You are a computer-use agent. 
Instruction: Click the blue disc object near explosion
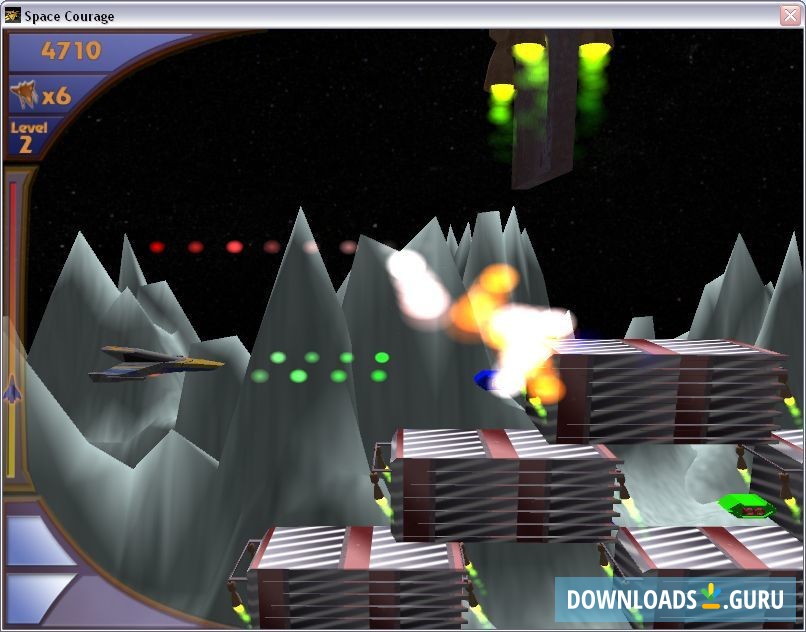[x=487, y=379]
